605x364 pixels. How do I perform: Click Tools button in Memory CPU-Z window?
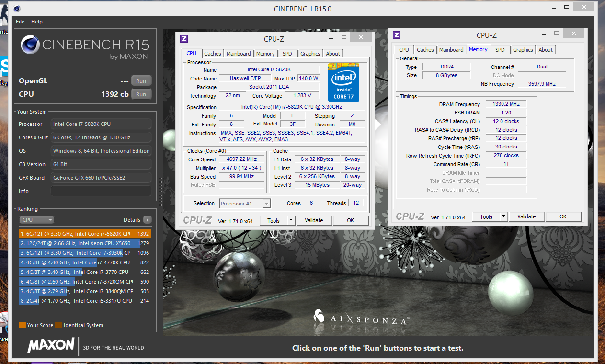pos(486,216)
